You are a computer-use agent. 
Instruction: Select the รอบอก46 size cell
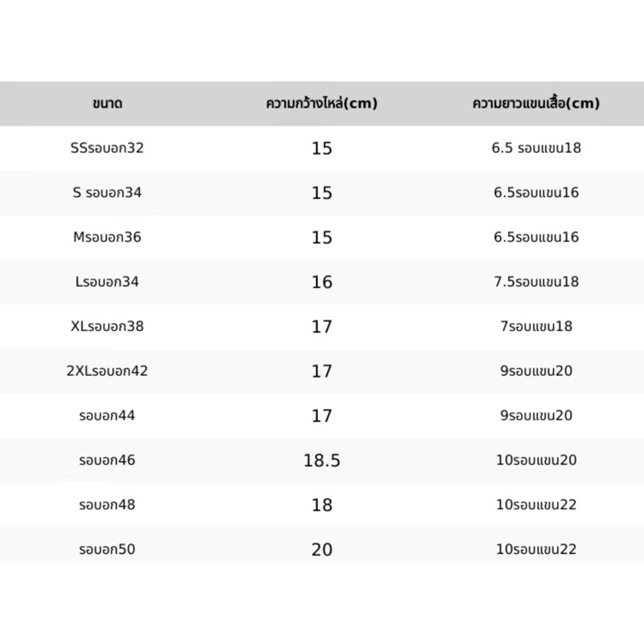107,460
